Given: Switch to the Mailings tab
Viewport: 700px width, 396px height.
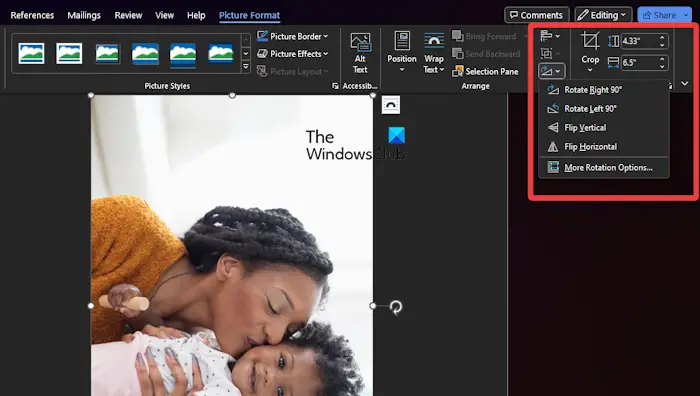Looking at the screenshot, I should pos(84,15).
